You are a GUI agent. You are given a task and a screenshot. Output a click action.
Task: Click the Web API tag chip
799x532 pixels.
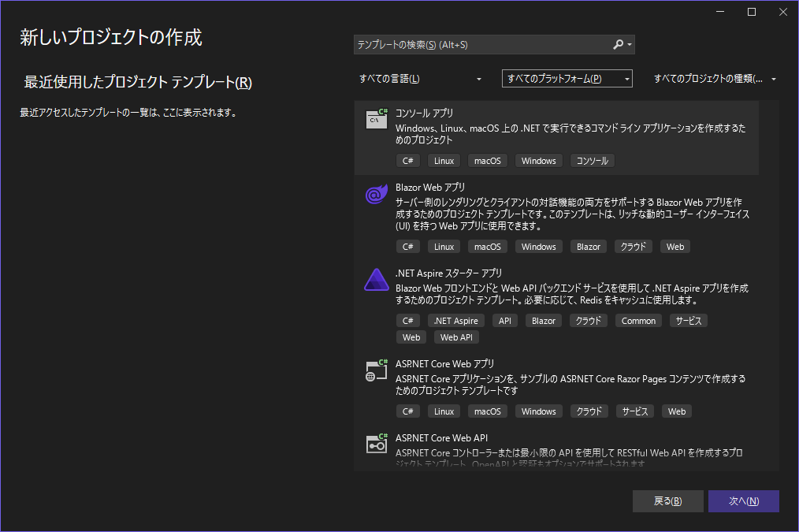coord(456,337)
